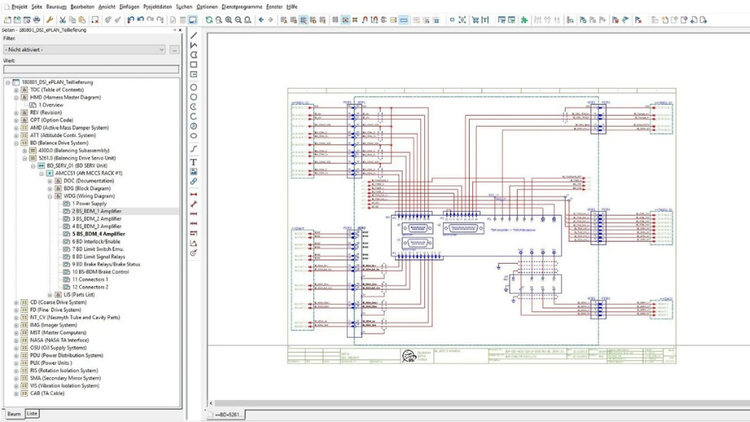The width and height of the screenshot is (750, 422).
Task: Click the Wert input field
Action: coord(91,69)
